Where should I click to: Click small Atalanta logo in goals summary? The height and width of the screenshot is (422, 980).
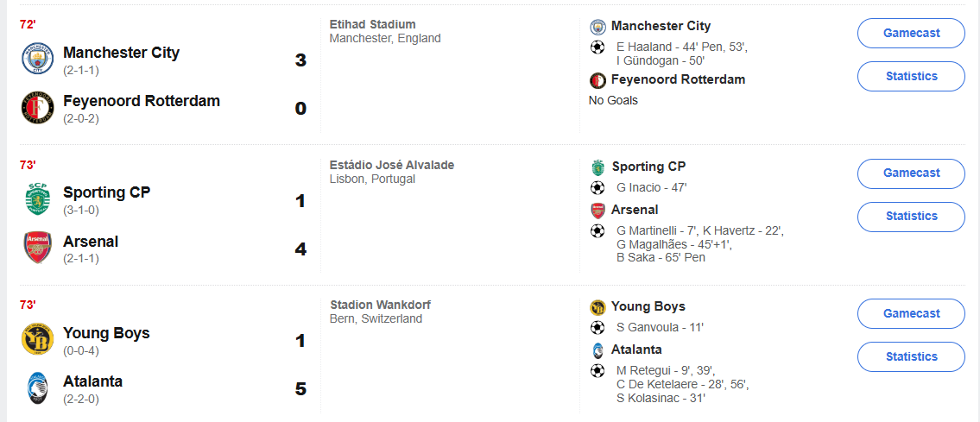click(x=597, y=350)
